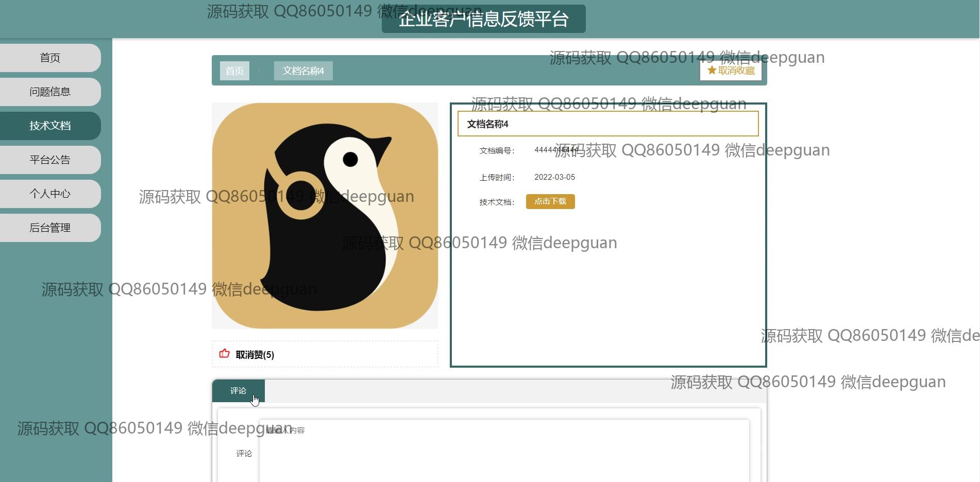The height and width of the screenshot is (482, 980).
Task: Click 取消赞(5) to unlike
Action: 255,355
